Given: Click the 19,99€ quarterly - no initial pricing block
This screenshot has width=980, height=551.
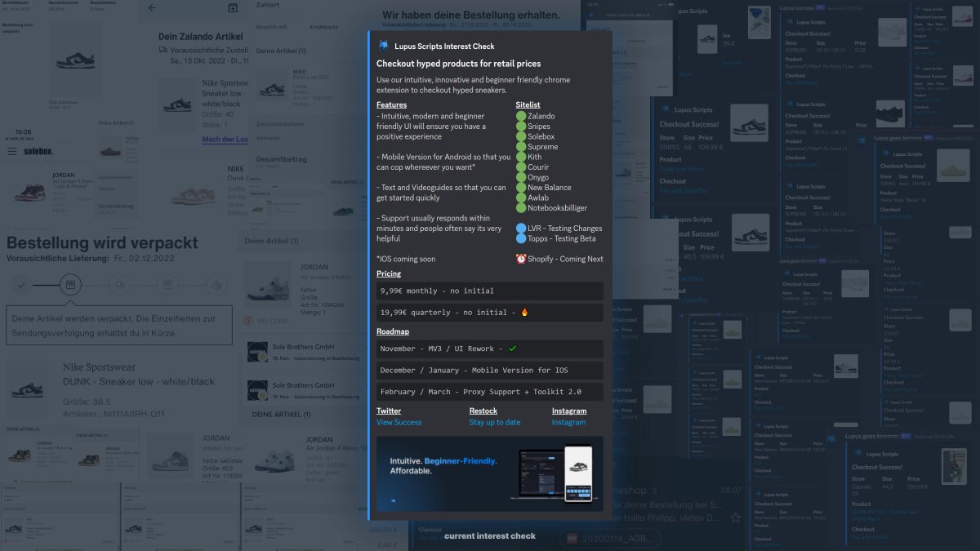Looking at the screenshot, I should [490, 312].
